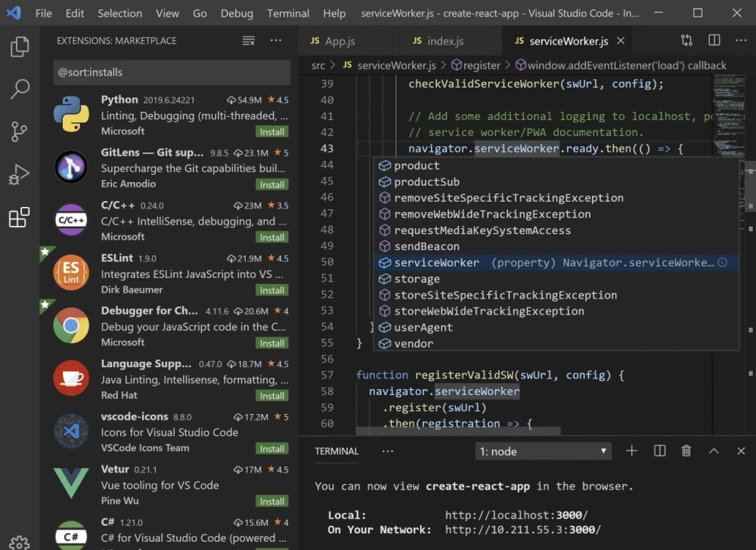Clear the extensions search results
The height and width of the screenshot is (550, 756).
[248, 41]
